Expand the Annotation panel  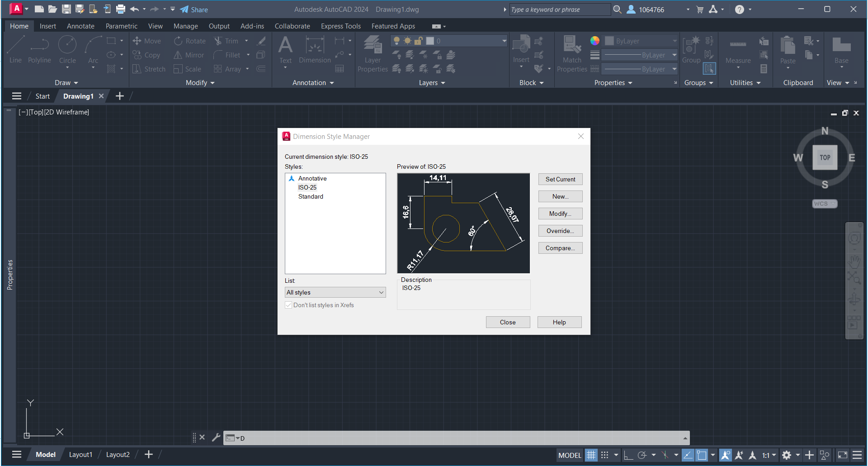click(313, 83)
